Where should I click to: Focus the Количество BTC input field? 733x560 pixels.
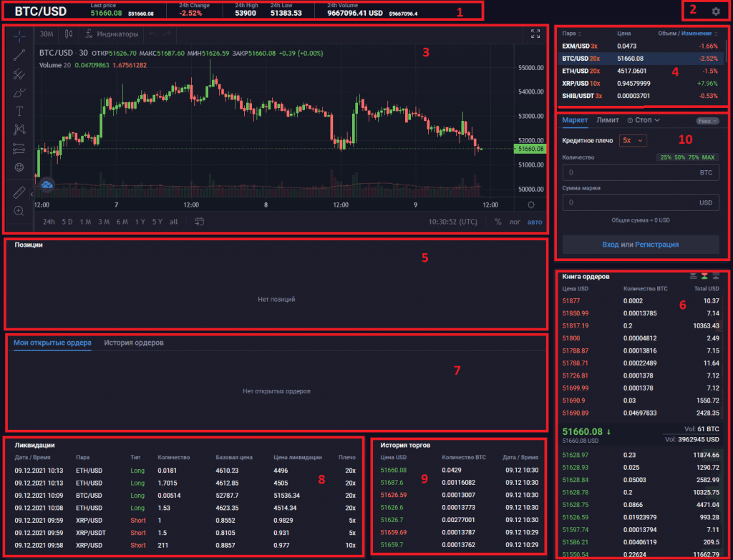[641, 172]
